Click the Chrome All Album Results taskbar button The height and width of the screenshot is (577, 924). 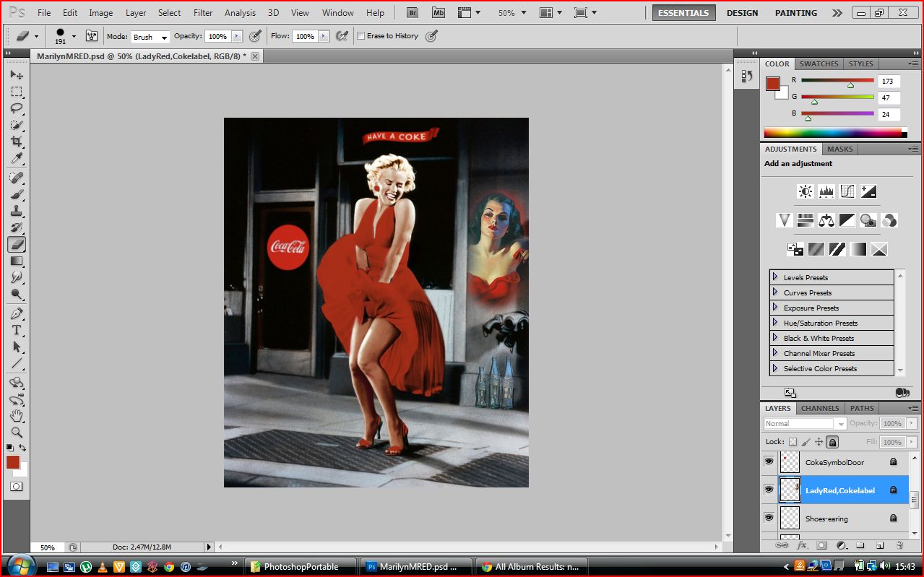point(530,567)
